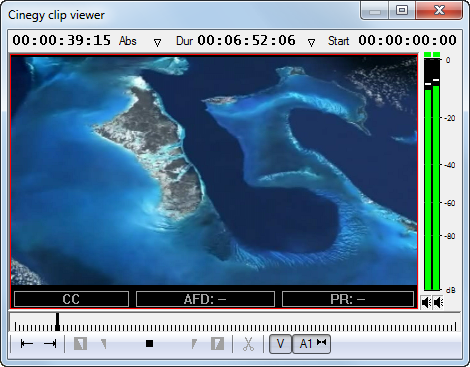470x367 pixels.
Task: Click the clear In point marker
Action: coord(104,343)
